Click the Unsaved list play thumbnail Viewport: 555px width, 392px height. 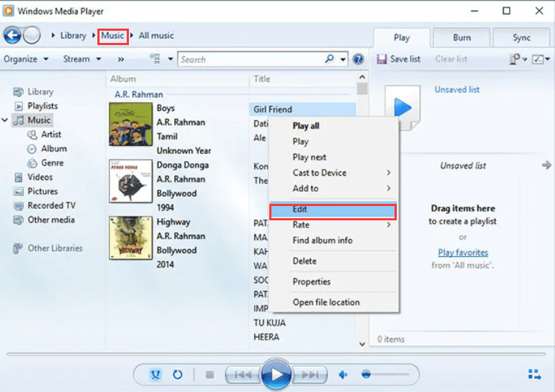click(402, 107)
